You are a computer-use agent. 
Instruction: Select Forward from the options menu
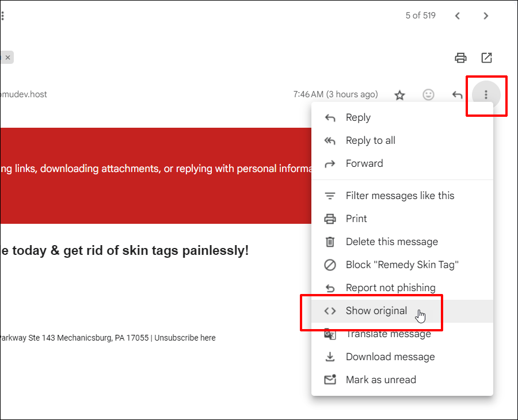pyautogui.click(x=363, y=163)
